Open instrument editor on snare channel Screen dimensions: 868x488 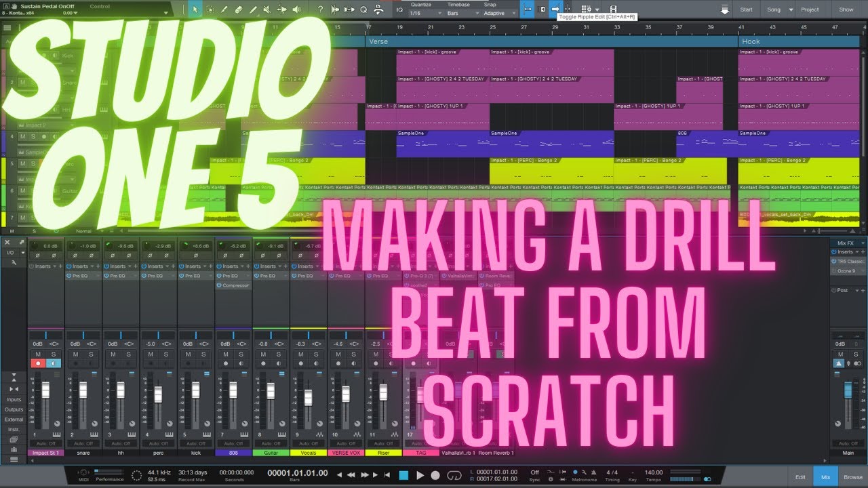pos(94,434)
